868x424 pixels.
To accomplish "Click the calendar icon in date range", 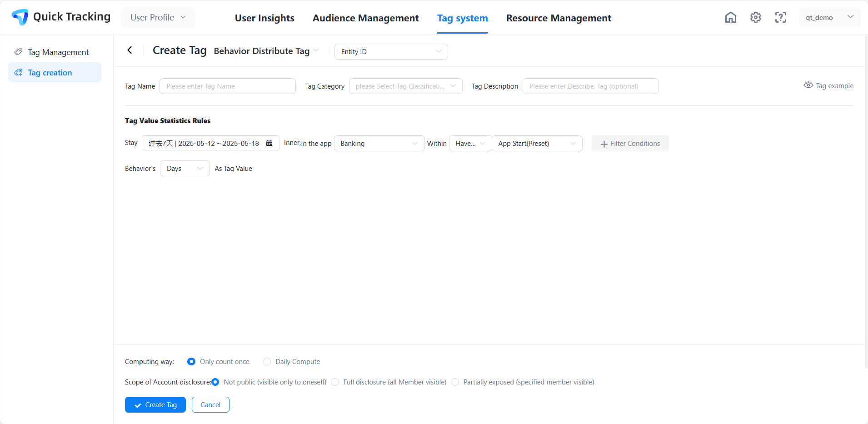I will 269,143.
